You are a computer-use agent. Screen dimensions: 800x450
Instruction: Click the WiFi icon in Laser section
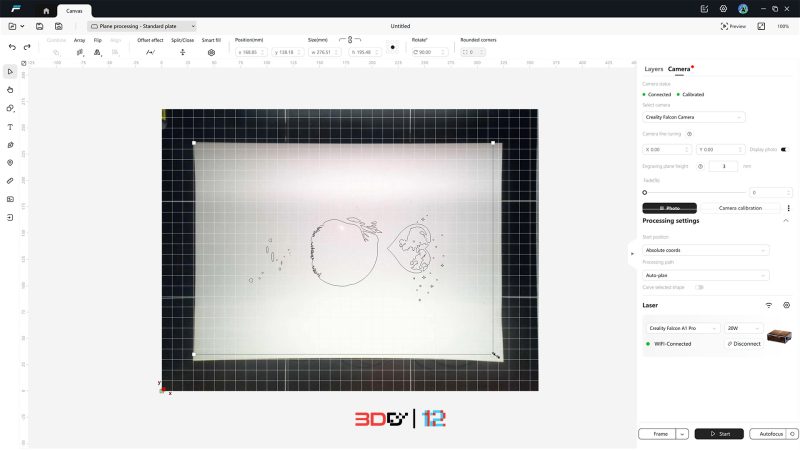[769, 305]
